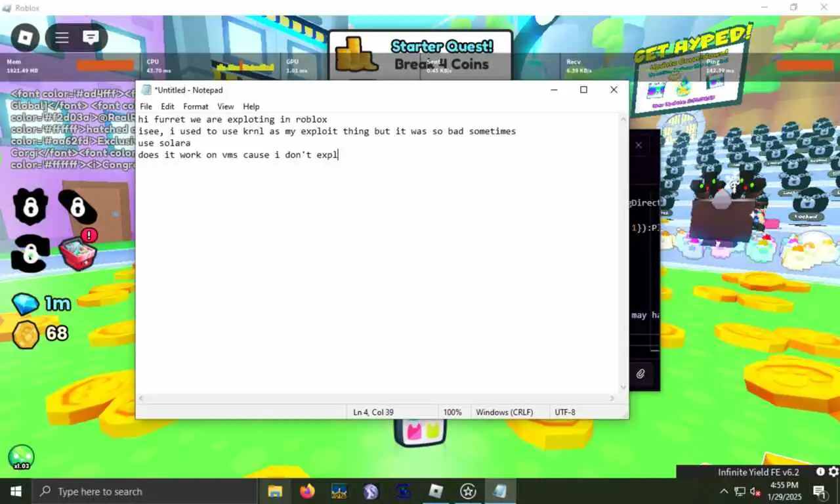Show hidden system tray icons chevron
840x504 pixels.
724,492
